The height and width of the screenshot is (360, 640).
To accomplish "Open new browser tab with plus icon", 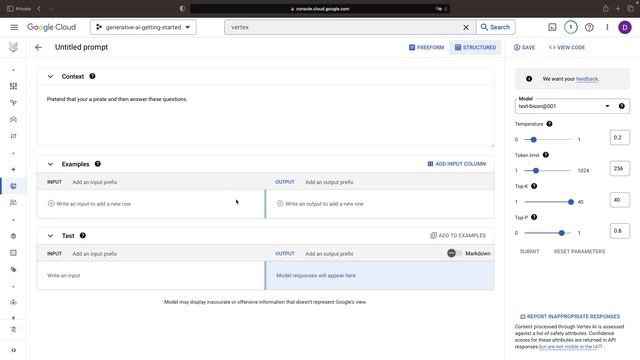I will [618, 9].
